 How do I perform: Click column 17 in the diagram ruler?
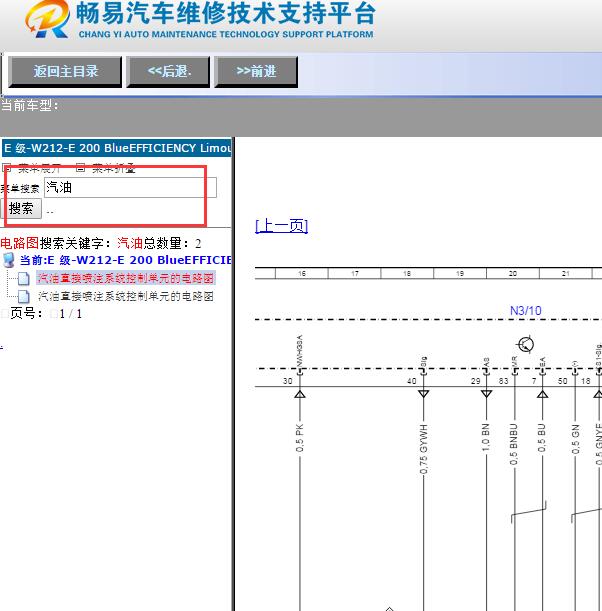355,274
